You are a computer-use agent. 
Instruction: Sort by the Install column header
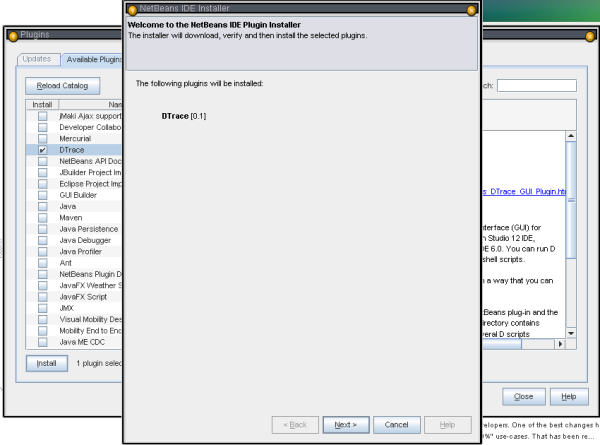[42, 104]
